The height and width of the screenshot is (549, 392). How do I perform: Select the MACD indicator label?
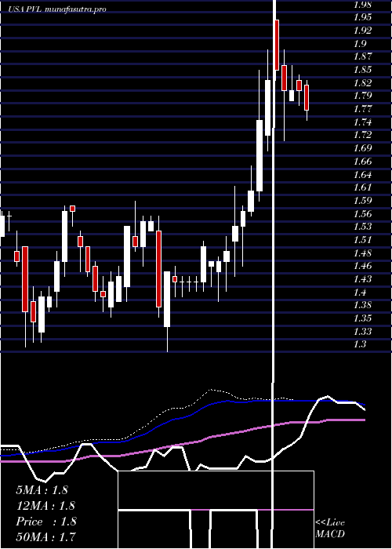pyautogui.click(x=329, y=534)
